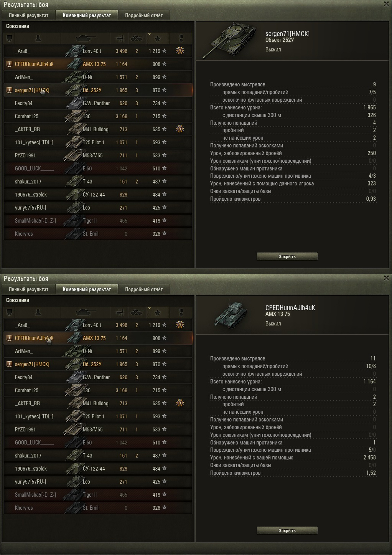Click _AKTER_RB medal icon in CPEDHuunAJIb4uK details window

click(x=180, y=403)
